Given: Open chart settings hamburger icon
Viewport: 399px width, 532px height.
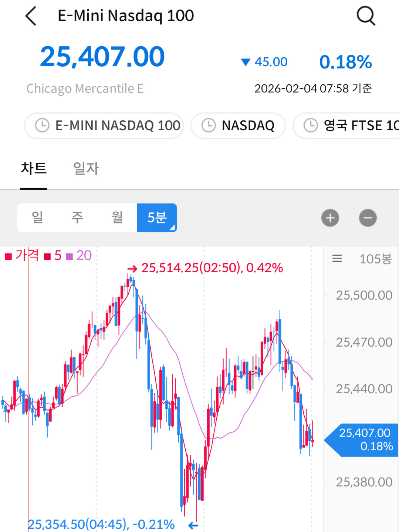Looking at the screenshot, I should pos(337,259).
